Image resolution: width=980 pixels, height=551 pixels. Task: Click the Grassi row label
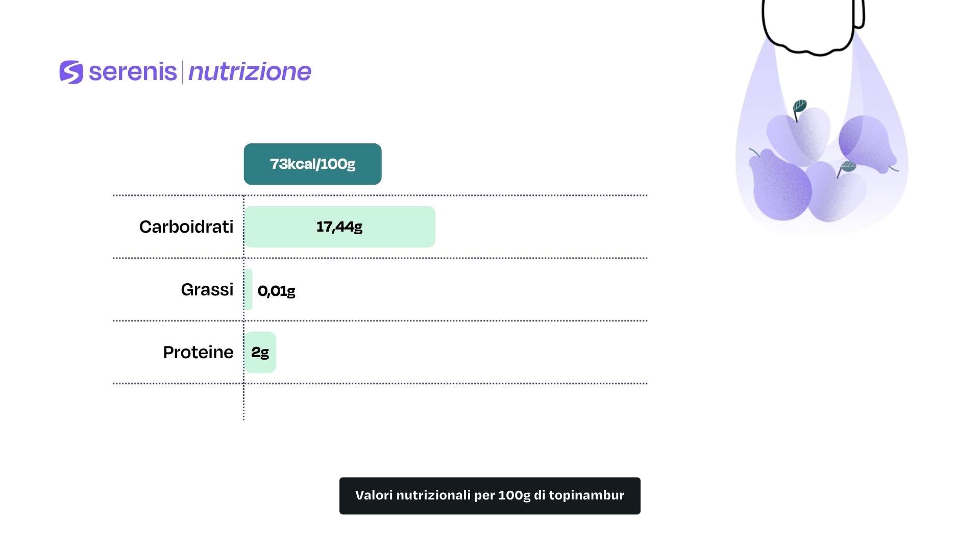[x=207, y=290]
